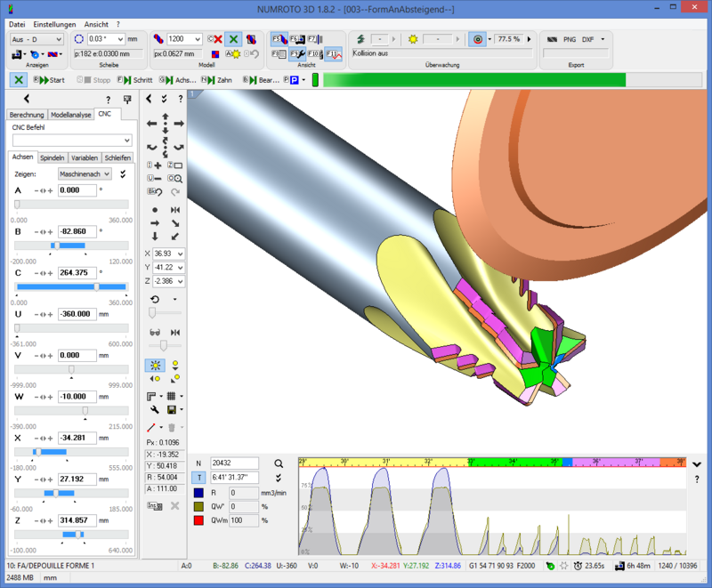Open the 'Aus - D' display dropdown
The width and height of the screenshot is (712, 588).
point(36,39)
